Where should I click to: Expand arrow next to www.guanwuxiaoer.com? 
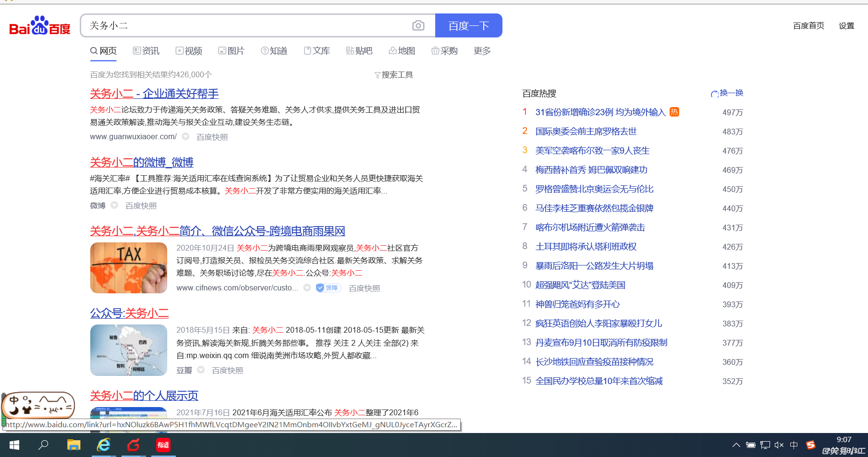185,136
